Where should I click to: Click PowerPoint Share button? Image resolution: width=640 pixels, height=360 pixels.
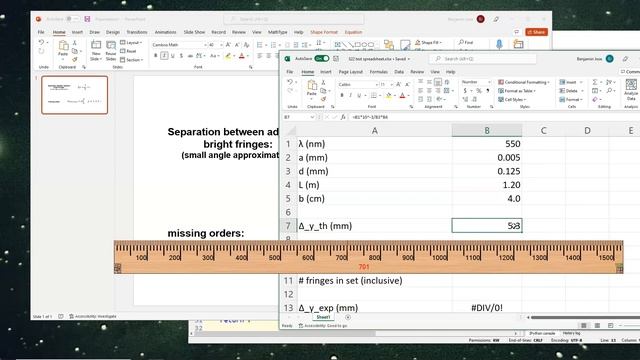(536, 32)
